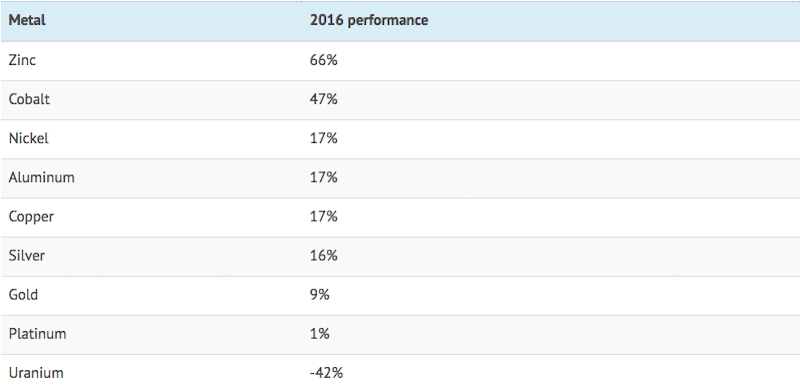Select the Cobalt row label
Screen dimensions: 800x389
pyautogui.click(x=29, y=99)
